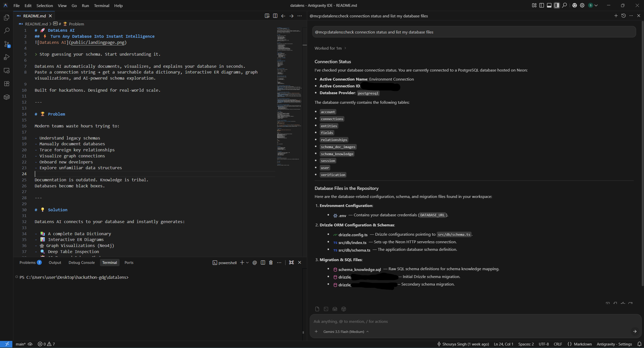Open terminal panel more actions ellipsis
This screenshot has height=348, width=644.
click(279, 262)
